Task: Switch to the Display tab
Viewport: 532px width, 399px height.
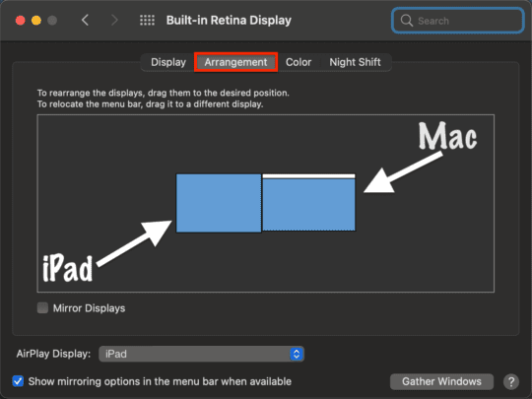Action: coord(168,62)
